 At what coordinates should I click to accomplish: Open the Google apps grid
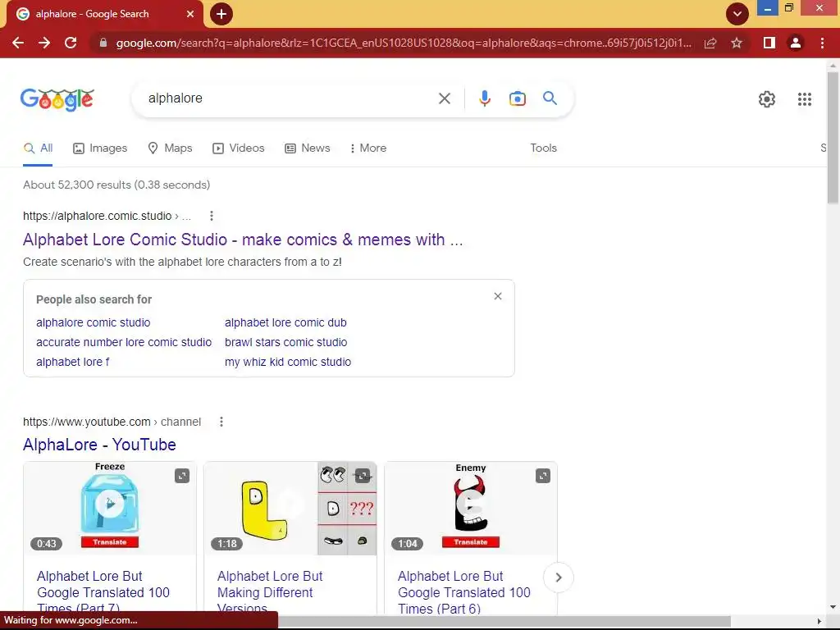coord(804,99)
